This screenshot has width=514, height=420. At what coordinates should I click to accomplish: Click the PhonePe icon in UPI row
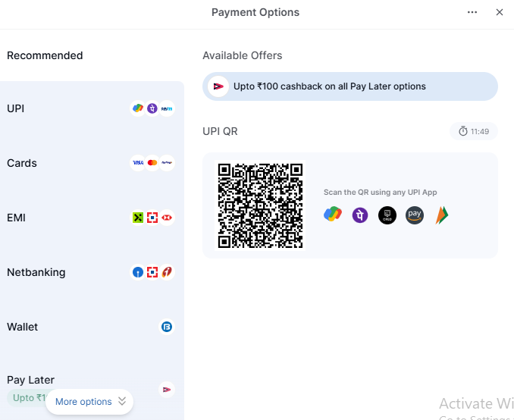pyautogui.click(x=152, y=108)
